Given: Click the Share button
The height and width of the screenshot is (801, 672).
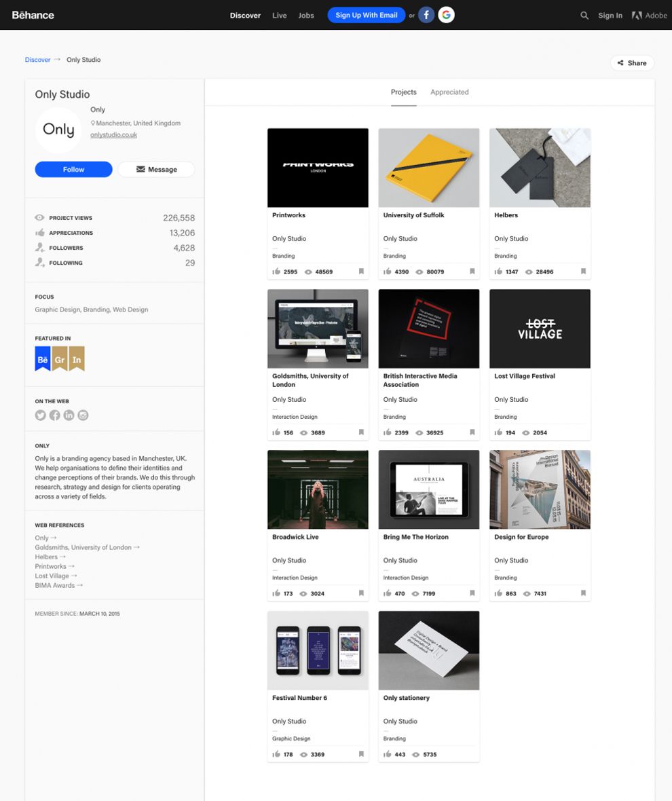Looking at the screenshot, I should (632, 63).
